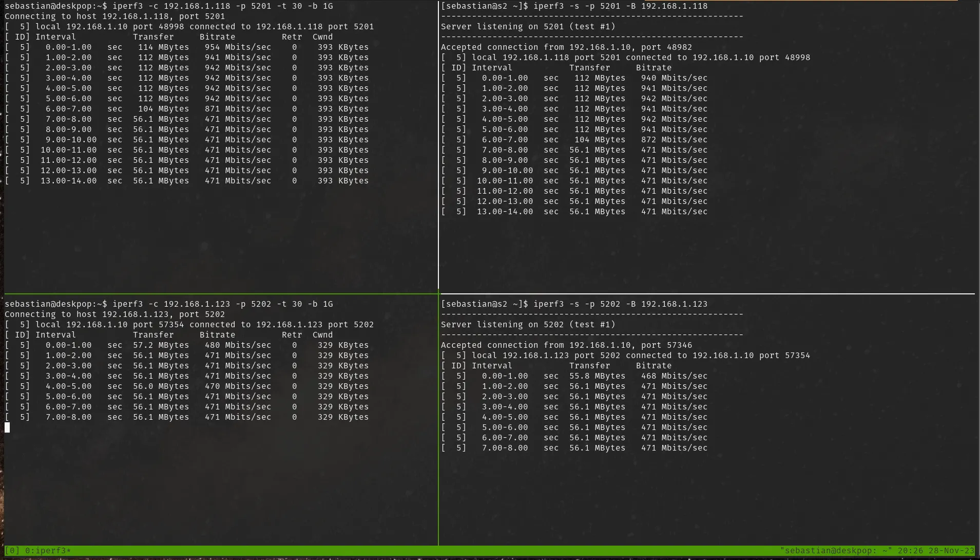
Task: Click line "local 192.168.1.10 port 57354 connected to 192.168.1.123"
Action: [179, 325]
